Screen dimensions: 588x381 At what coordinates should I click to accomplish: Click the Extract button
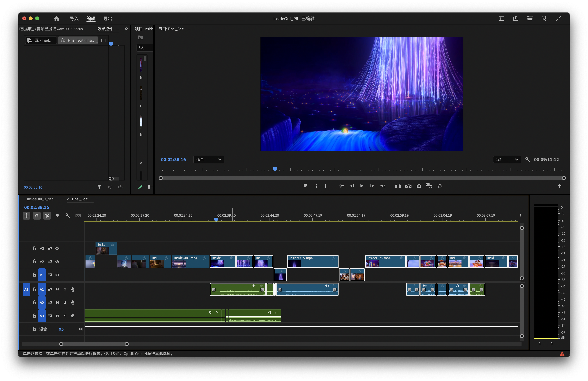coord(408,186)
